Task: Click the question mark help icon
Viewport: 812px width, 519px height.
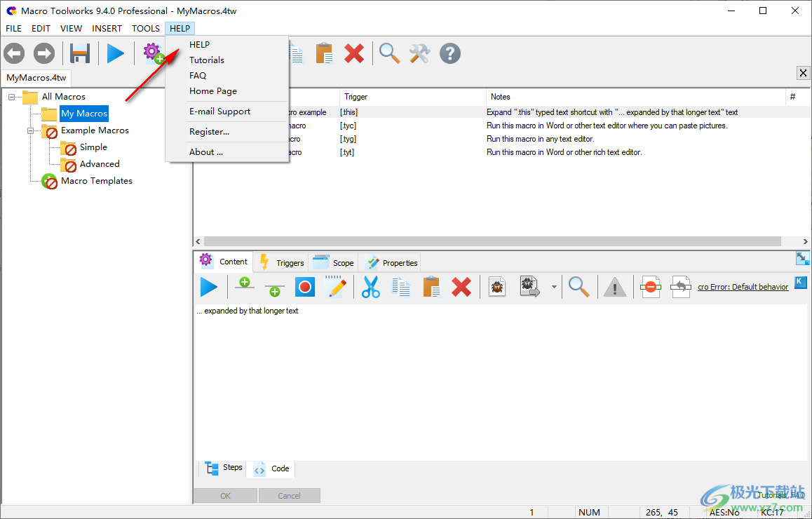Action: 450,53
